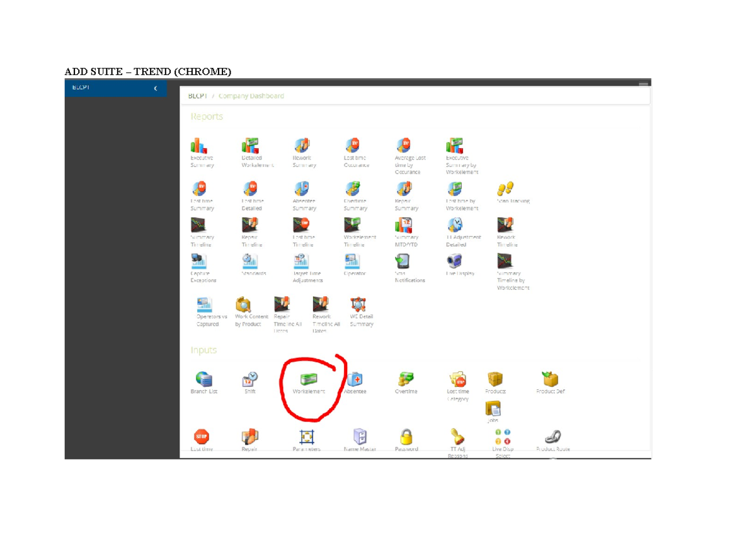Open the Workelement input icon

[309, 380]
